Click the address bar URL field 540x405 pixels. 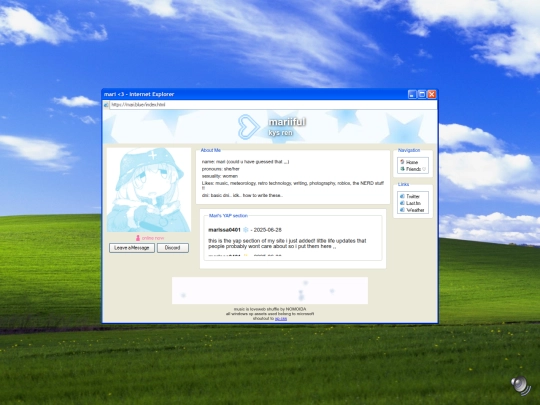coord(273,105)
